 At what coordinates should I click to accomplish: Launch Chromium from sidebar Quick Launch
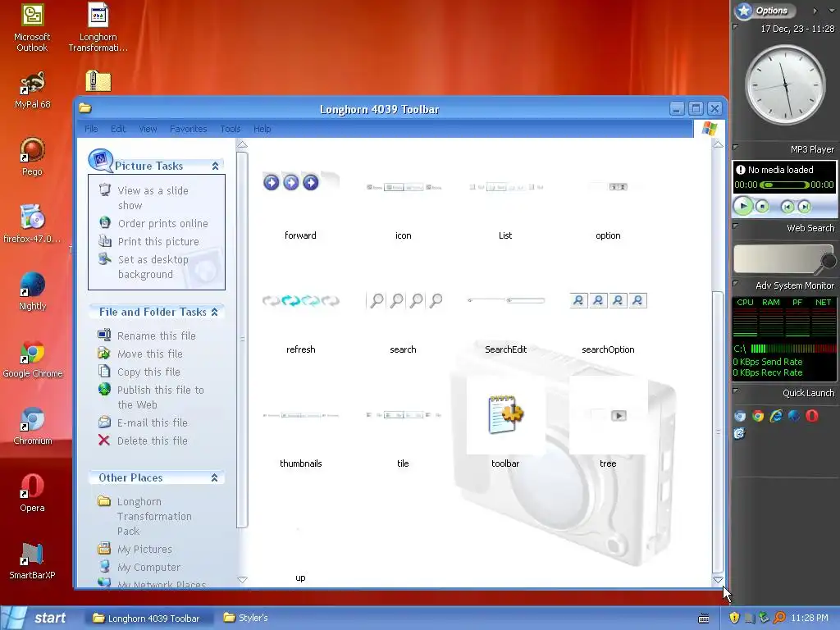[x=740, y=416]
